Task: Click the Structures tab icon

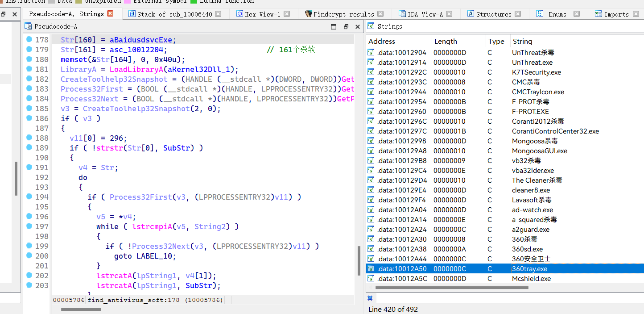Action: 471,14
